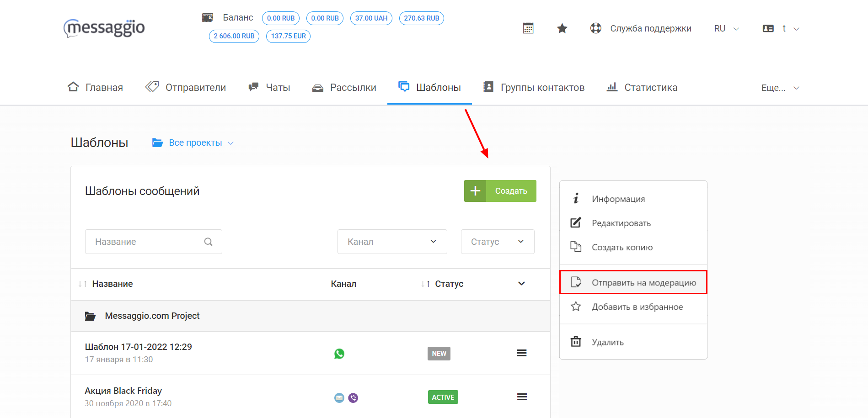The image size is (868, 418).
Task: Open the Статус filter dropdown
Action: (x=498, y=242)
